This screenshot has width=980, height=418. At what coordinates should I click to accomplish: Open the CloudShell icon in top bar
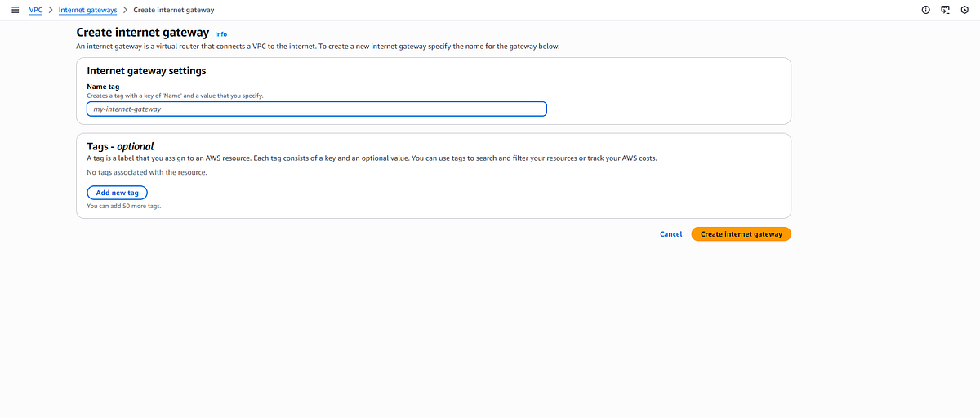pyautogui.click(x=945, y=10)
